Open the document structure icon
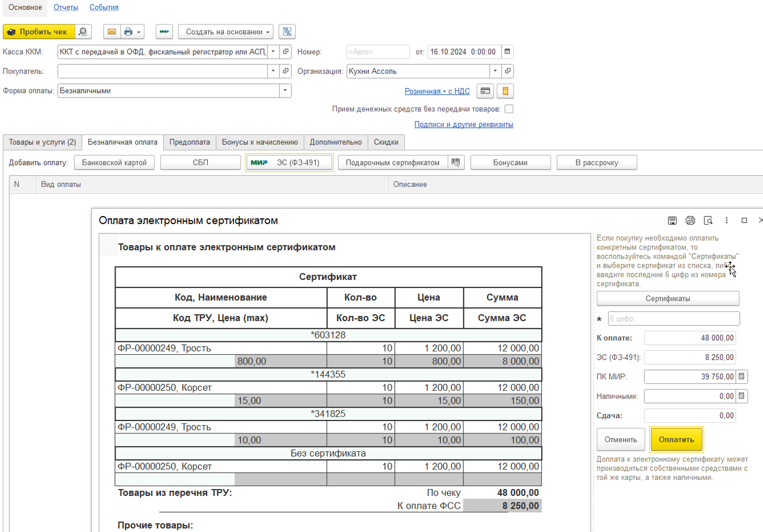The height and width of the screenshot is (532, 763). click(287, 31)
